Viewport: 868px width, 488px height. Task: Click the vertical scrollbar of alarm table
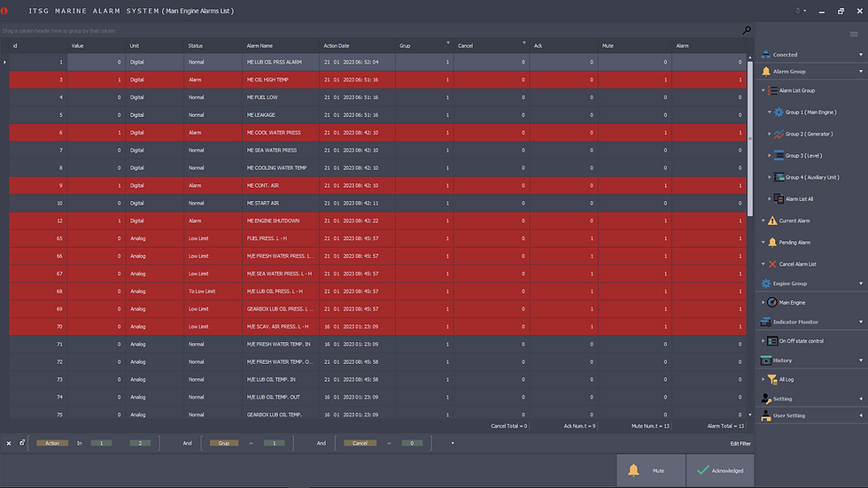point(750,138)
